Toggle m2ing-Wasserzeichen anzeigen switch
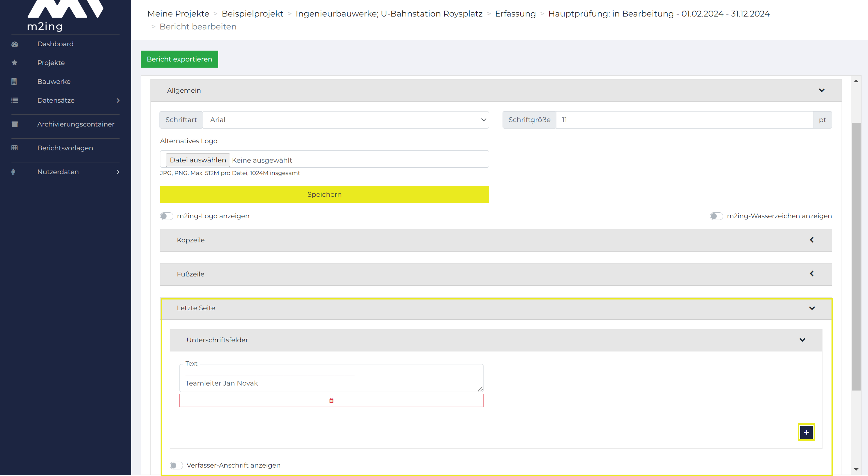 (716, 216)
